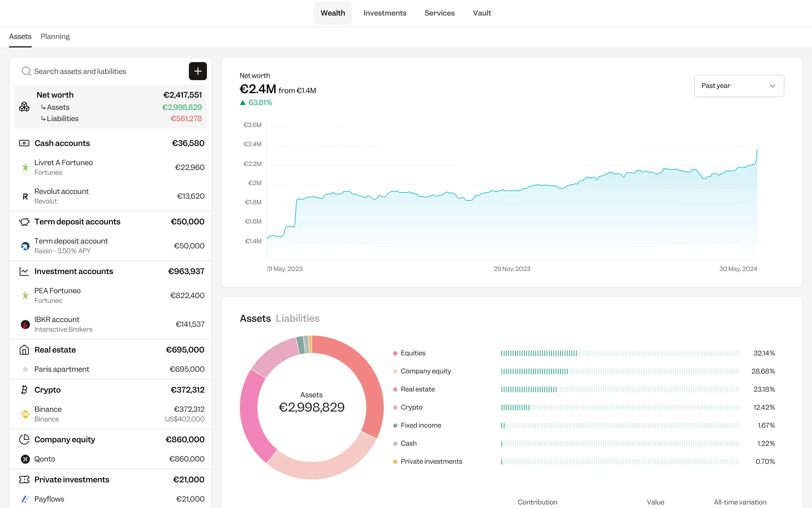This screenshot has width=812, height=508.
Task: Click the 29 Nov, 2023 axis label
Action: coord(512,269)
